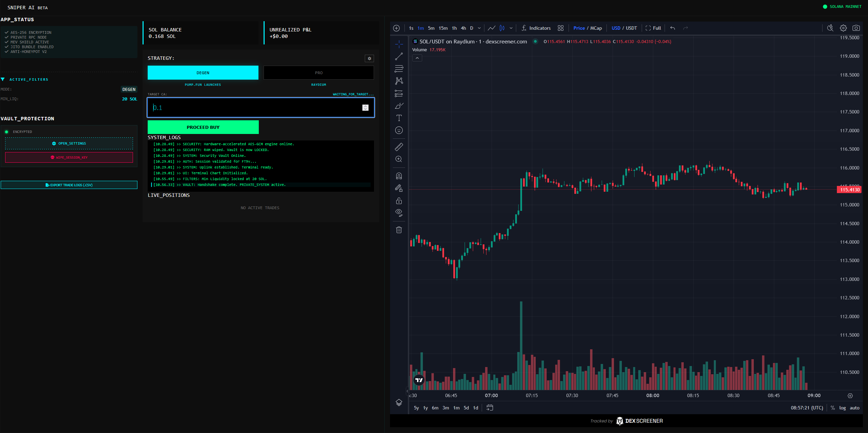The width and height of the screenshot is (868, 433).
Task: Click the magnet mode icon
Action: click(x=399, y=176)
